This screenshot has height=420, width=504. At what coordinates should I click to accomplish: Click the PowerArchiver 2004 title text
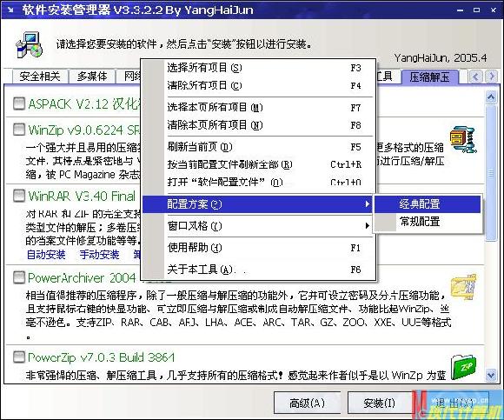click(x=82, y=278)
